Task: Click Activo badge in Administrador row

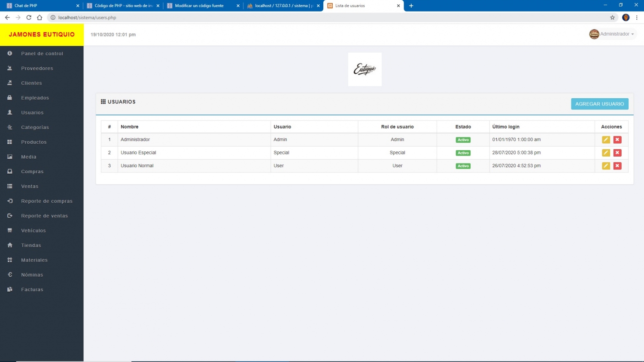Action: 463,140
